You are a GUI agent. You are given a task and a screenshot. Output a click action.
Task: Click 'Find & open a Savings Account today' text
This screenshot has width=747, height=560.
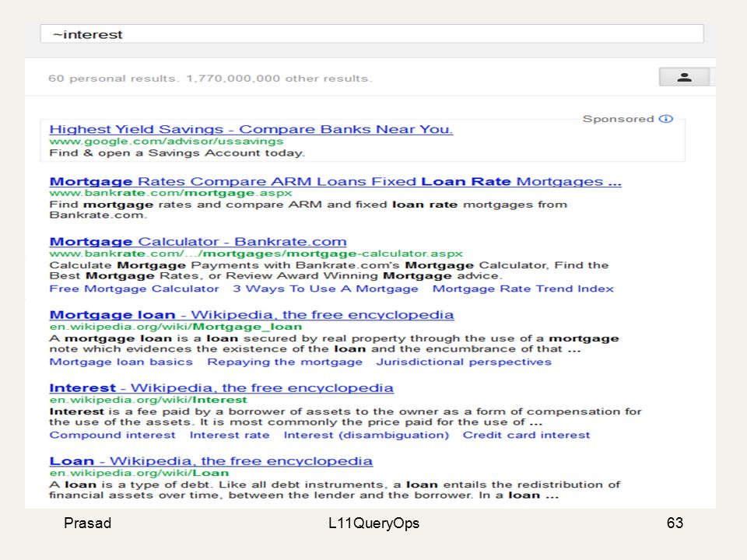(177, 153)
